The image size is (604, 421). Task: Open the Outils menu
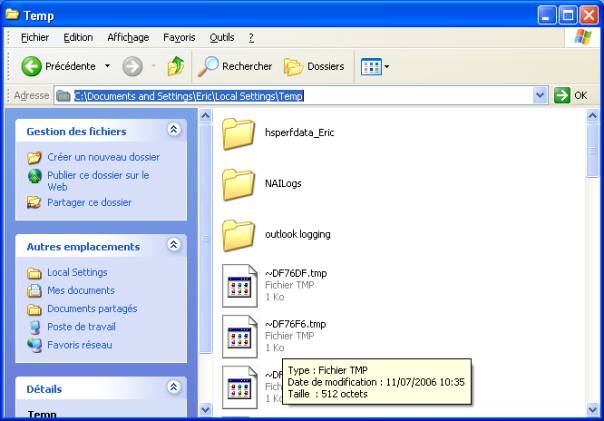pos(222,37)
